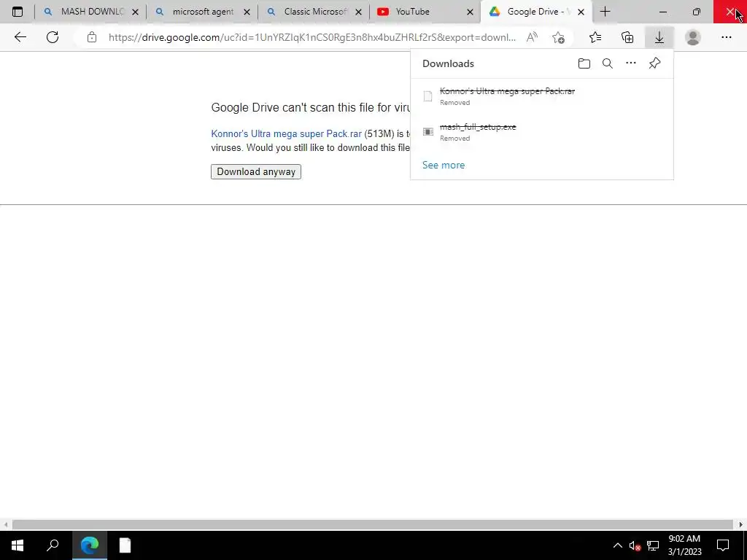The height and width of the screenshot is (560, 747).
Task: Click the scroll right arrow at the bottom
Action: tap(741, 525)
